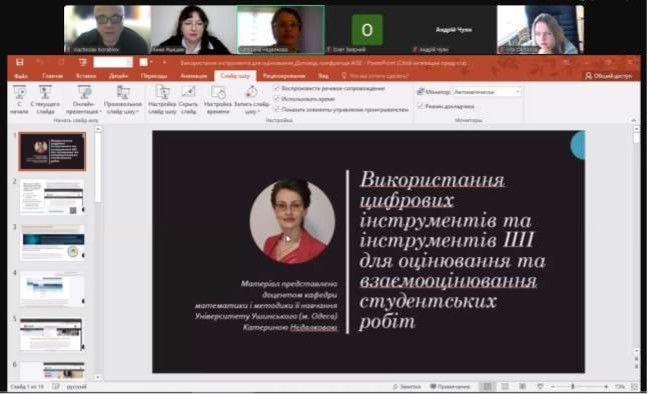
Task: Open the Animations ribbon tab
Action: [x=193, y=76]
